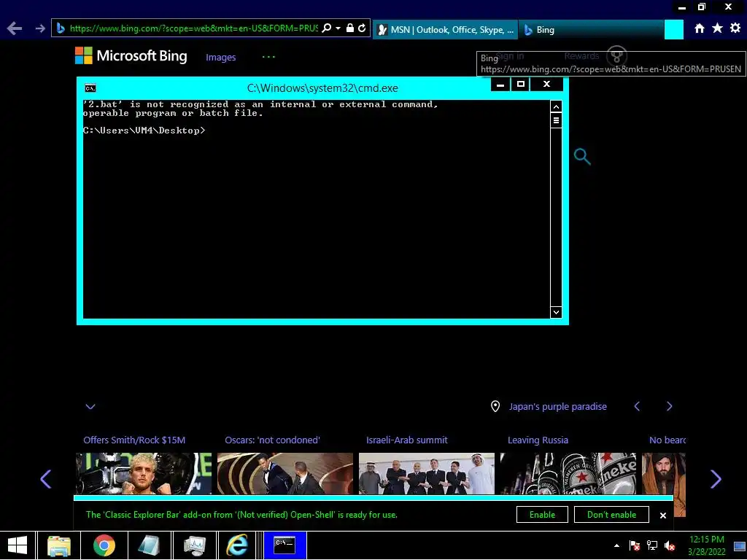Refresh the Bing page
The height and width of the screenshot is (560, 747).
[362, 28]
